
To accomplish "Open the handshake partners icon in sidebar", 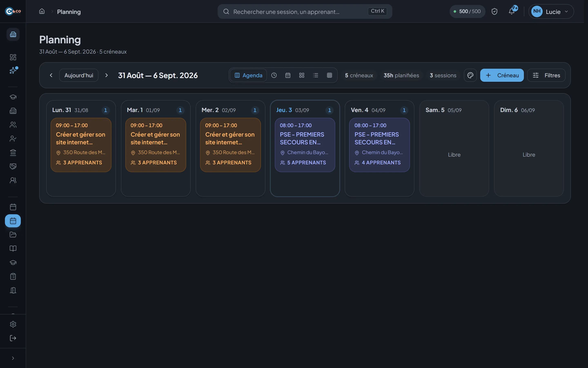I will pyautogui.click(x=13, y=166).
